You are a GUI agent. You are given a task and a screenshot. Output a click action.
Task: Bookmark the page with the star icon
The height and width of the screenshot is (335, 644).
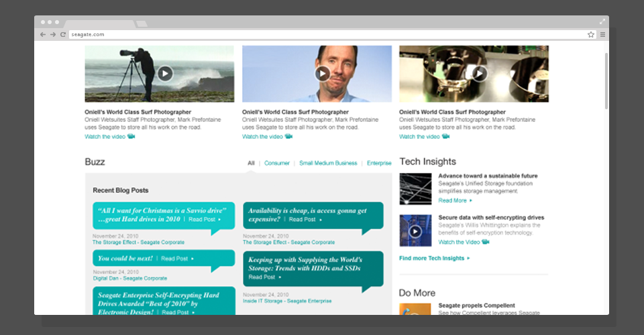click(590, 34)
